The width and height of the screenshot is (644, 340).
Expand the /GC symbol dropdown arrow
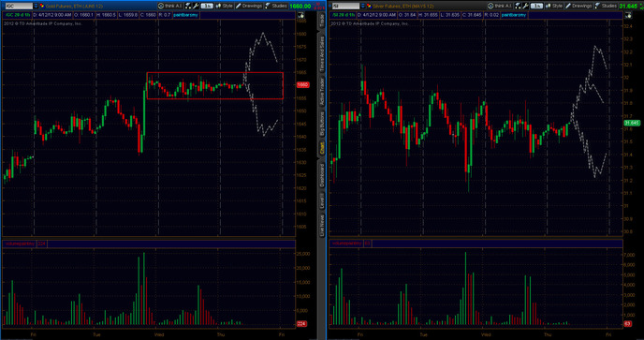pos(36,6)
